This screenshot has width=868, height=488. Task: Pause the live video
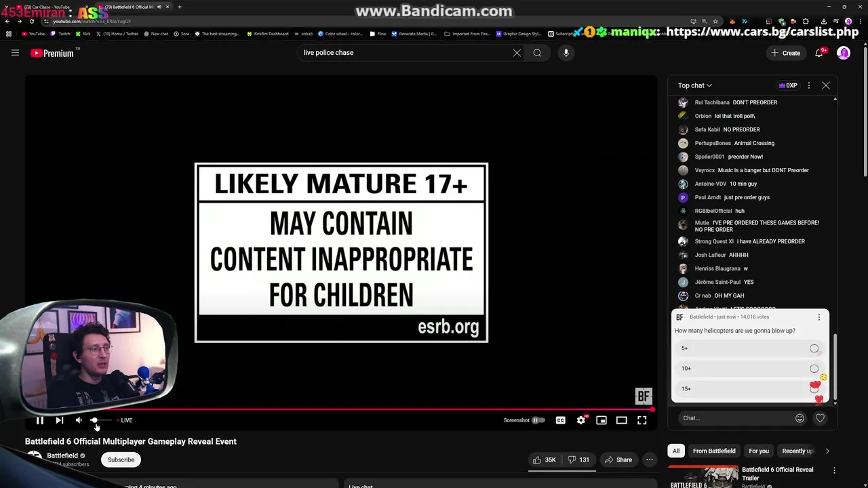click(39, 420)
